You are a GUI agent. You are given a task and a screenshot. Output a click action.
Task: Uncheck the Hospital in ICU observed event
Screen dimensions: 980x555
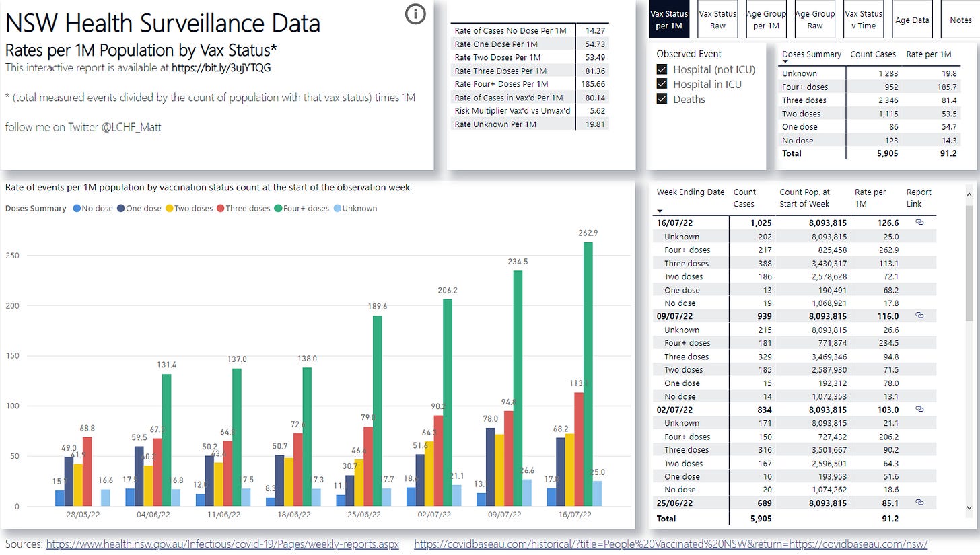click(662, 83)
